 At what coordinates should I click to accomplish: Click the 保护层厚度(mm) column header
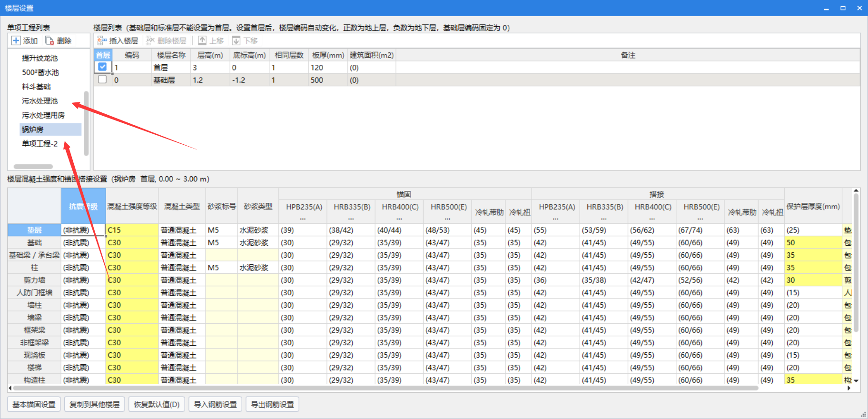point(813,206)
